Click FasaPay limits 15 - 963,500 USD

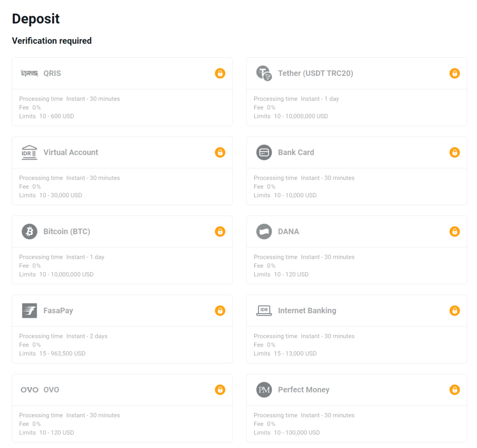[52, 354]
